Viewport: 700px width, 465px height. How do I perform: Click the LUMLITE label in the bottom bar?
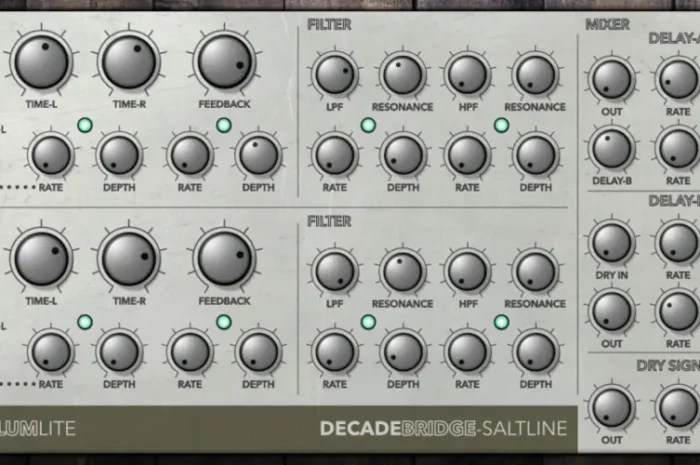click(x=38, y=429)
